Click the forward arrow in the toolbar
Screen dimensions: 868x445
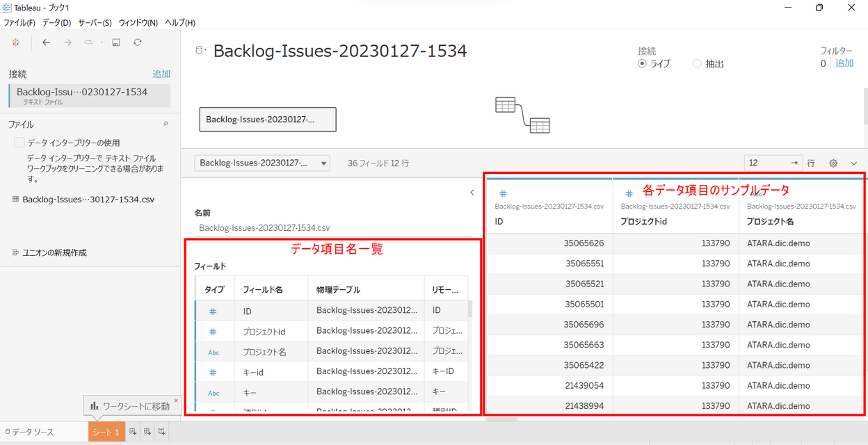(x=67, y=42)
